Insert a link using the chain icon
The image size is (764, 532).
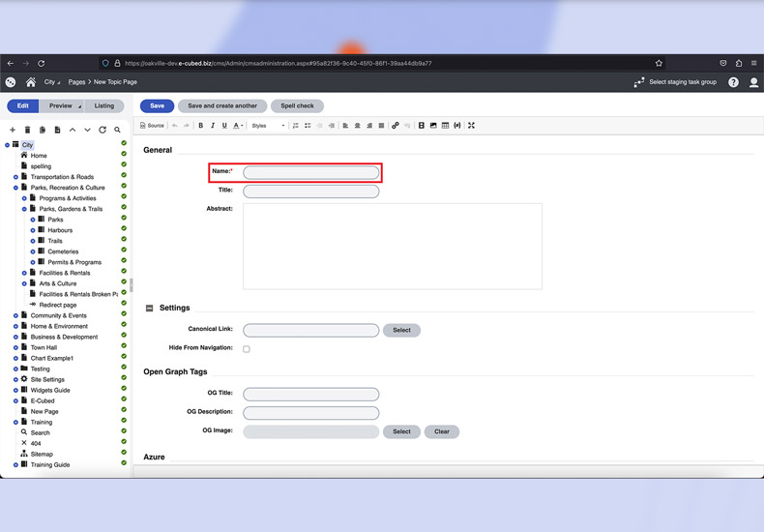coord(396,126)
